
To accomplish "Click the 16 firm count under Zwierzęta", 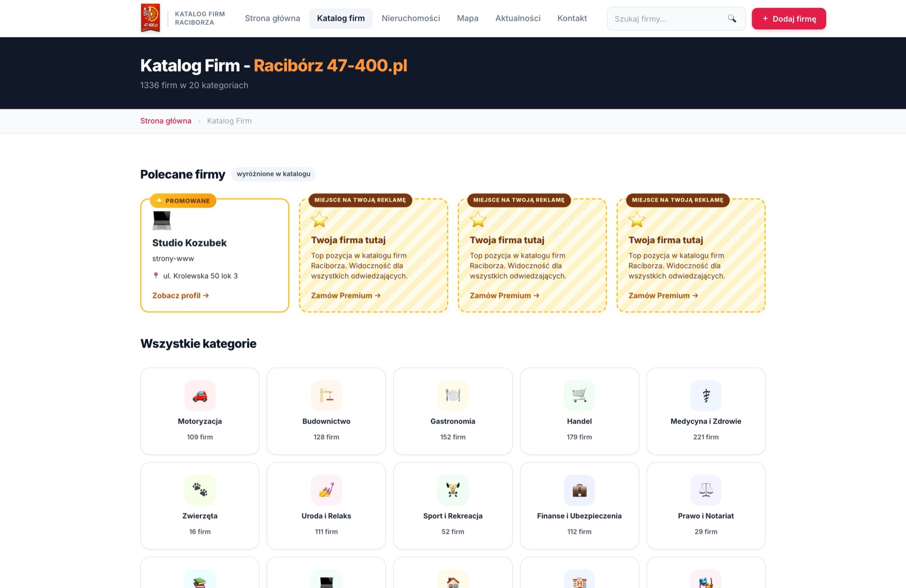I will pos(200,532).
